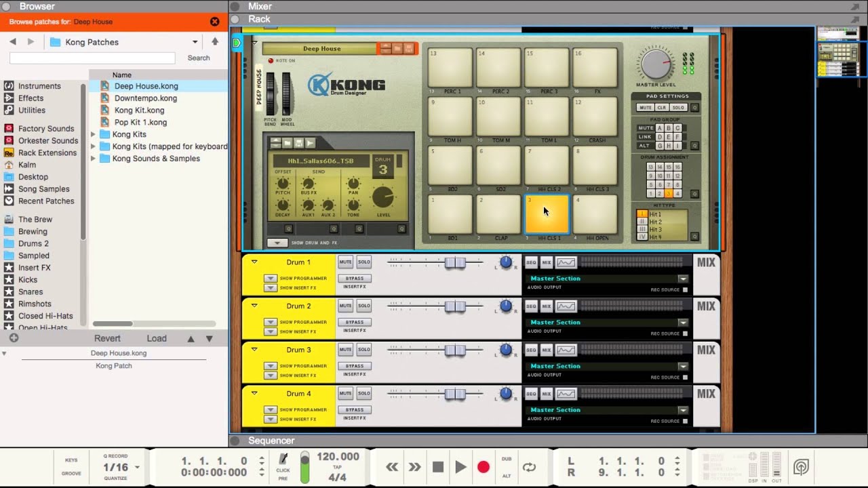This screenshot has width=868, height=488.
Task: Click Drum 3 SEQ button
Action: pyautogui.click(x=531, y=350)
